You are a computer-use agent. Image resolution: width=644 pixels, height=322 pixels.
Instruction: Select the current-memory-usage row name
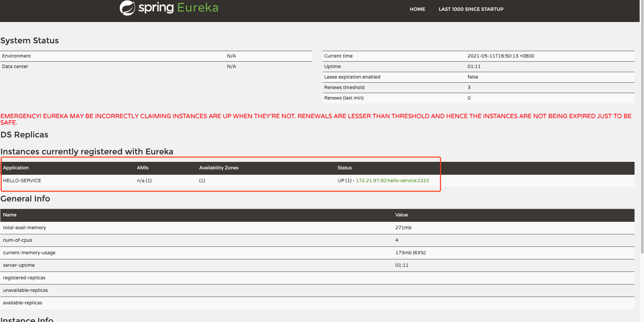click(x=29, y=253)
